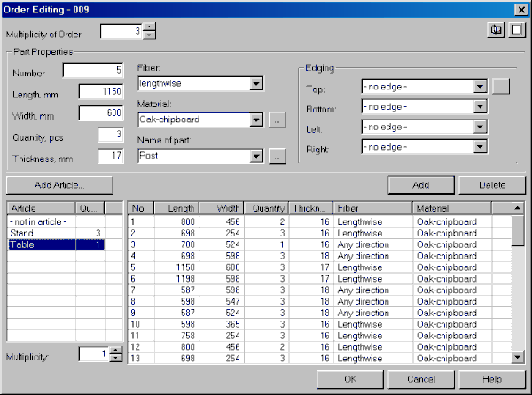Click the Multiplicity of Order input field

[121, 31]
